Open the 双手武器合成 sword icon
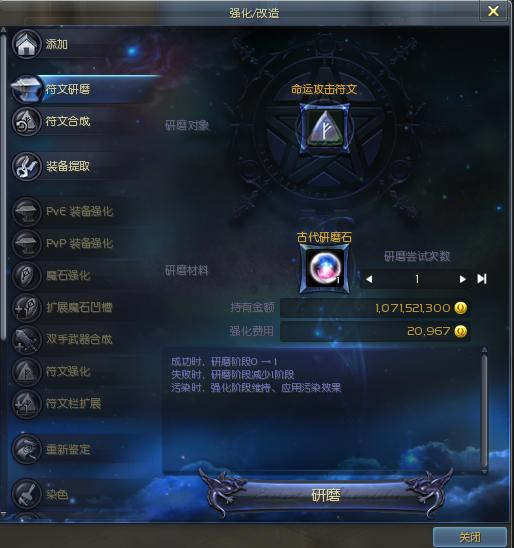This screenshot has height=548, width=514. point(26,339)
